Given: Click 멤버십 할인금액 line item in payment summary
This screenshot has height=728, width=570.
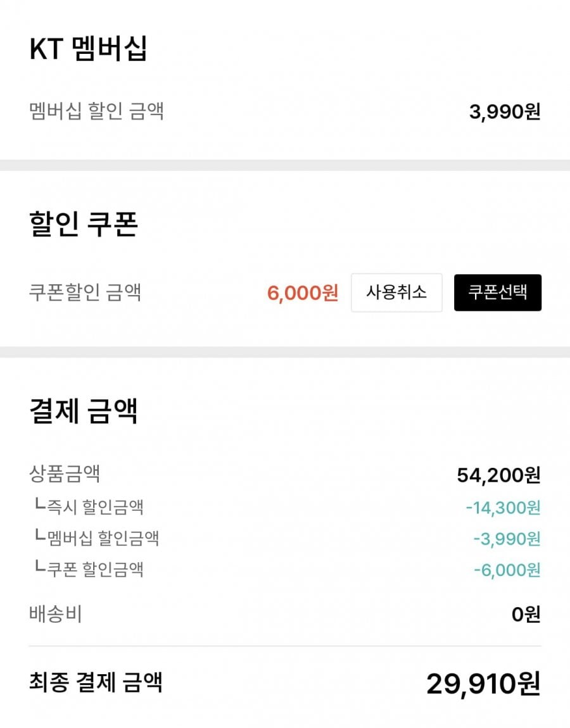Looking at the screenshot, I should (96, 538).
